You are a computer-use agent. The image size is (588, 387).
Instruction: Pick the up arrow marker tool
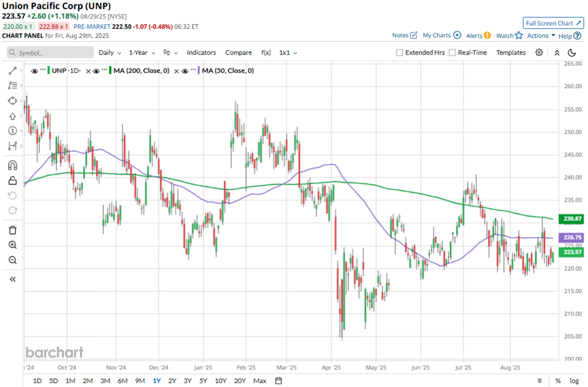pyautogui.click(x=13, y=116)
